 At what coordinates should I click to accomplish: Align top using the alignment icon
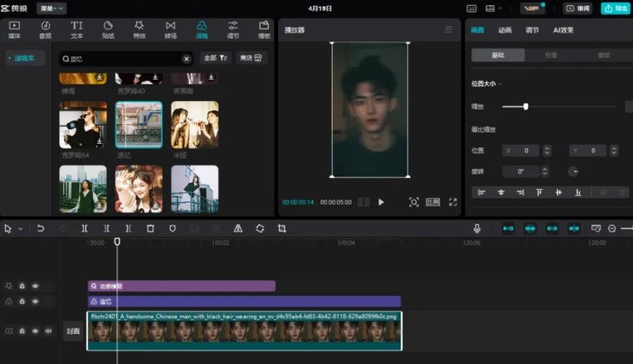coord(539,192)
